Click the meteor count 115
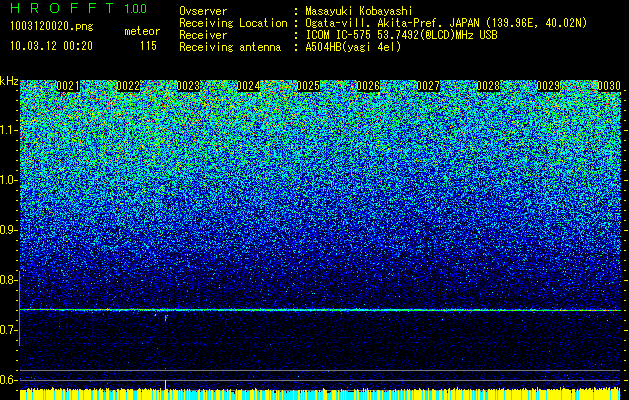629x400 pixels. (x=148, y=46)
